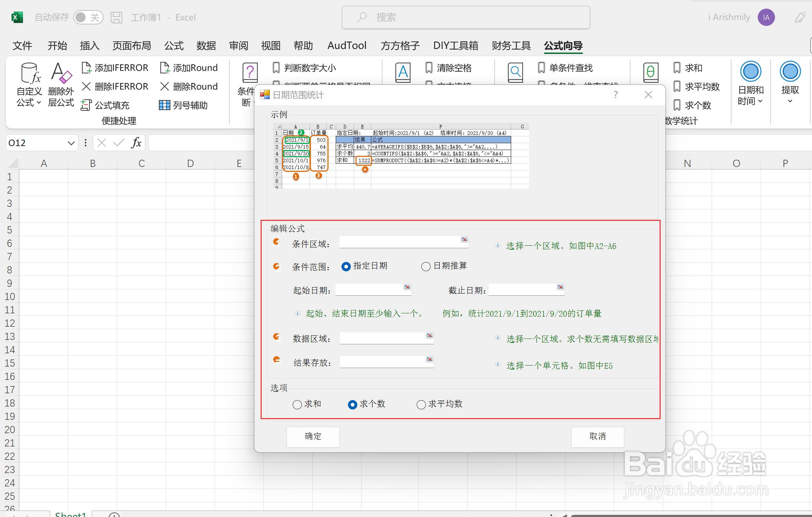The height and width of the screenshot is (517, 812).
Task: Switch to the 公式 tab
Action: click(174, 46)
